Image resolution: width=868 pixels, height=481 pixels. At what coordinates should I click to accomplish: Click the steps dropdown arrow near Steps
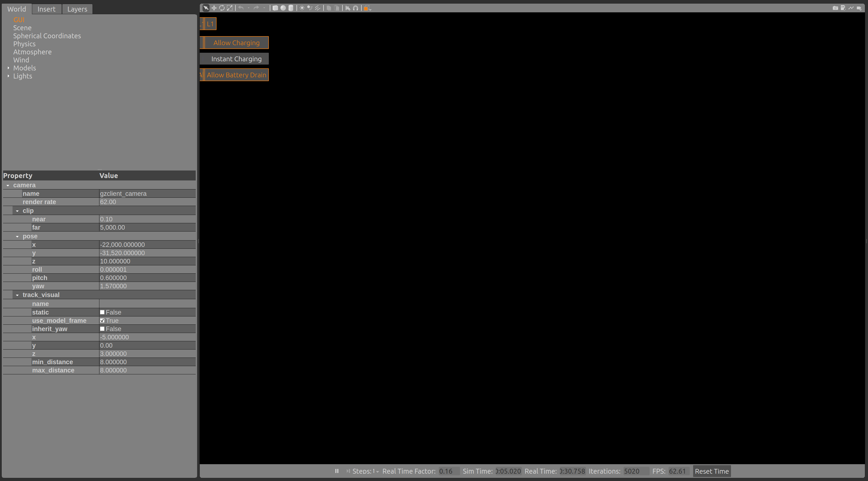(x=378, y=472)
